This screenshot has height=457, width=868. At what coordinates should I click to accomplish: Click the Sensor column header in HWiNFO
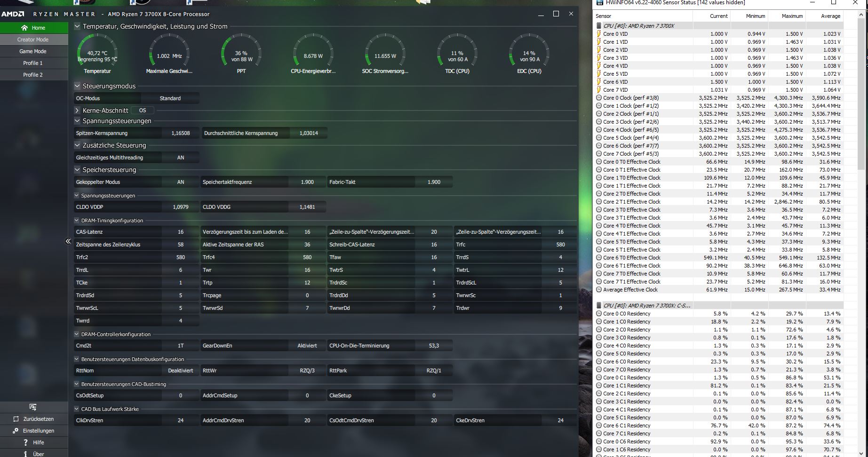[x=644, y=16]
